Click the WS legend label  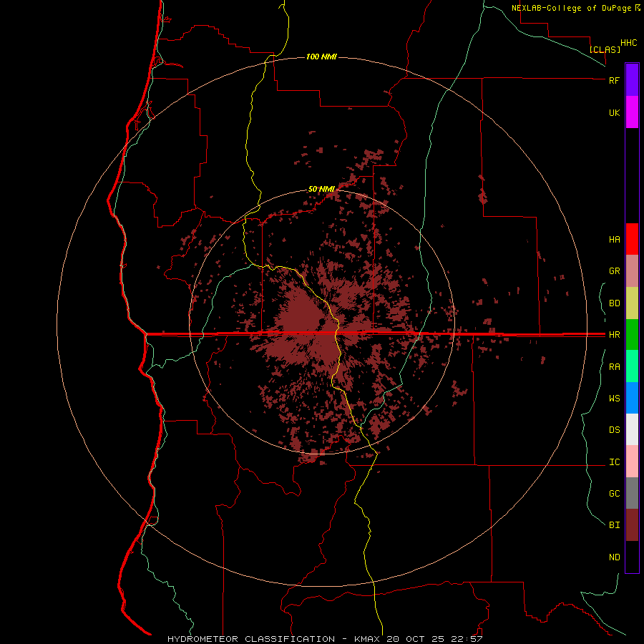click(x=614, y=398)
